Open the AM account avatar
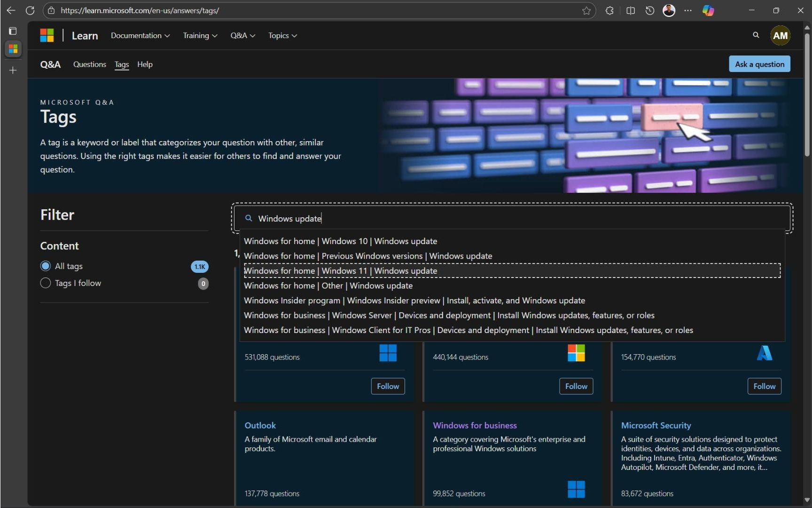The height and width of the screenshot is (508, 812). pos(780,35)
